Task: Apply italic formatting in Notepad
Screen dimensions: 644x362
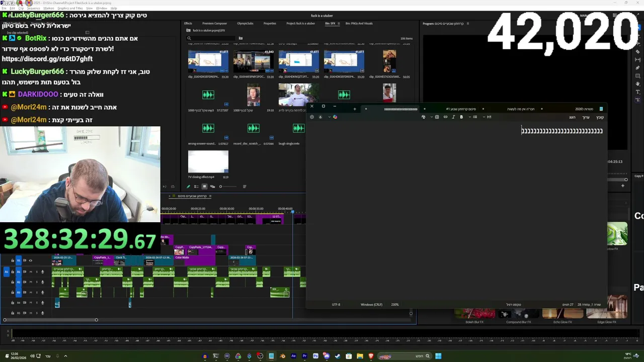Action: pos(453,117)
